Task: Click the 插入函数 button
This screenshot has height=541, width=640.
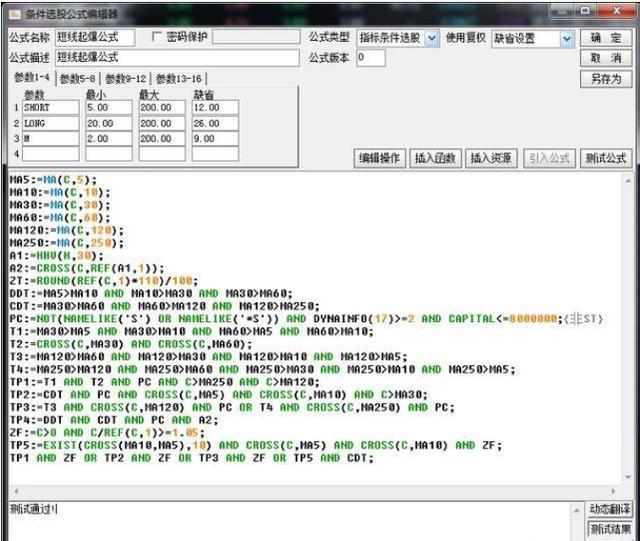Action: 435,158
